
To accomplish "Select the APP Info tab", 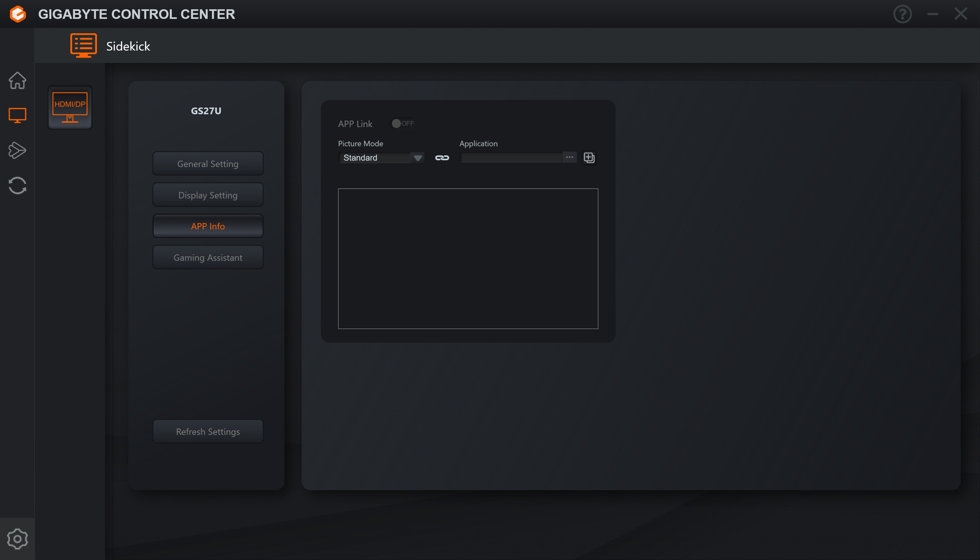I will pos(208,226).
